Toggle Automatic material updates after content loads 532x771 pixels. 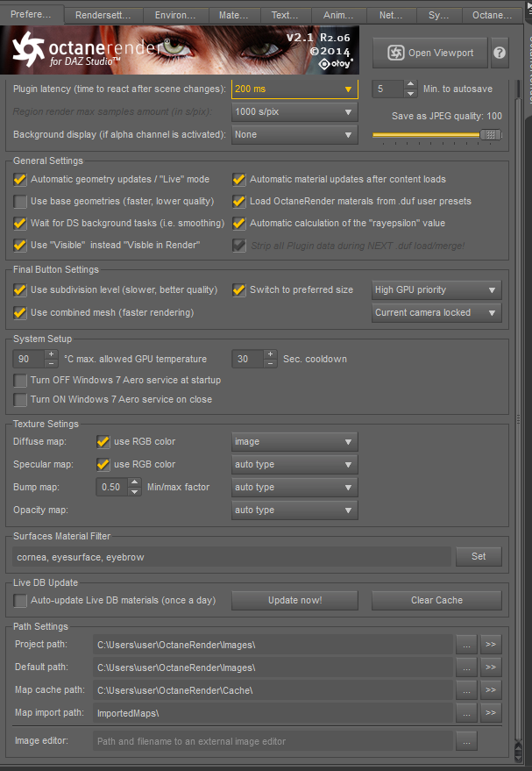point(239,180)
